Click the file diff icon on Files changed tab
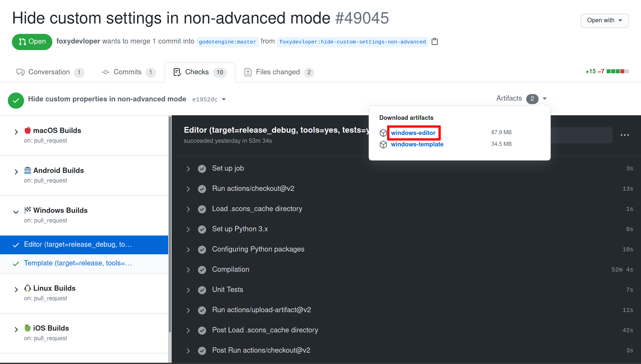This screenshot has height=364, width=641. (x=248, y=72)
